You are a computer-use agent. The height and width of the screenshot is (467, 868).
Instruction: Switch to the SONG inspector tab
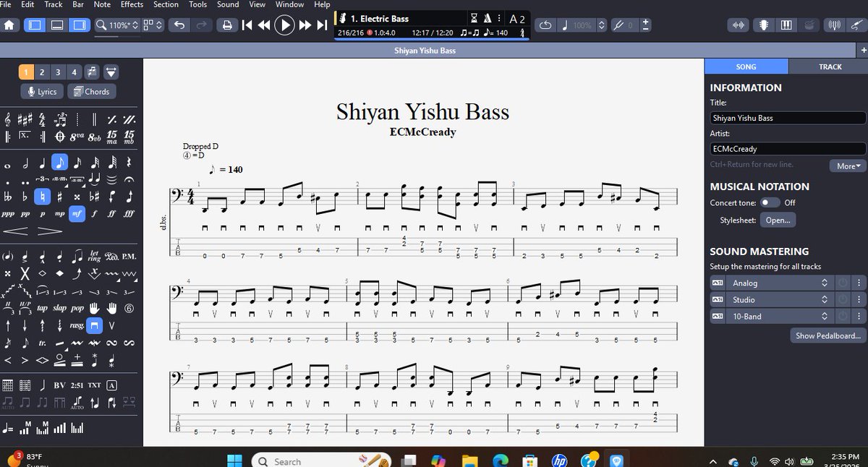[x=746, y=67]
